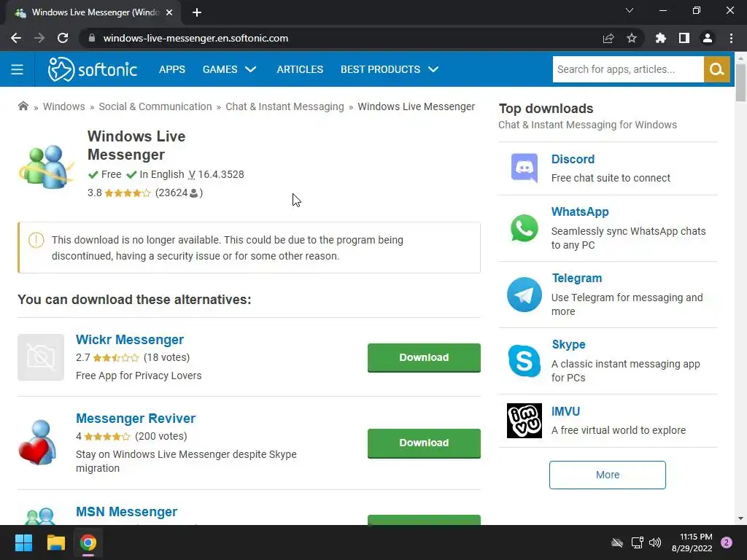Open the MSN Messenger title link
The height and width of the screenshot is (560, 747).
pyautogui.click(x=126, y=511)
